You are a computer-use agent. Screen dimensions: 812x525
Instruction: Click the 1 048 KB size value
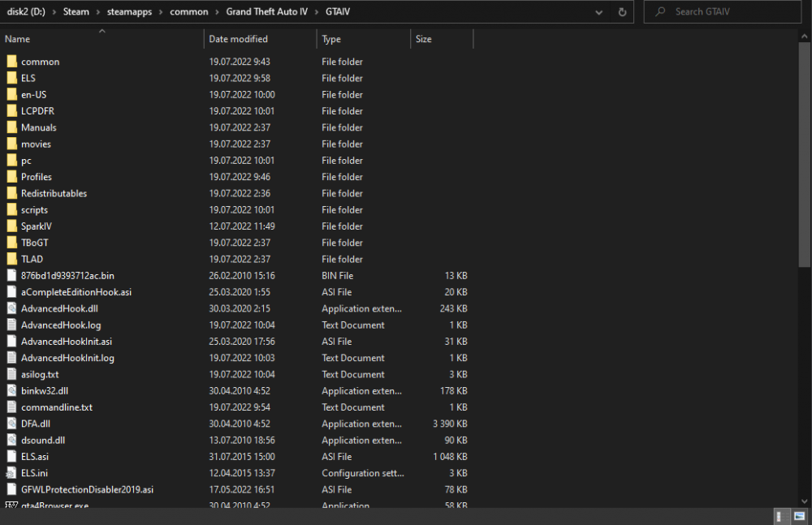pos(450,457)
